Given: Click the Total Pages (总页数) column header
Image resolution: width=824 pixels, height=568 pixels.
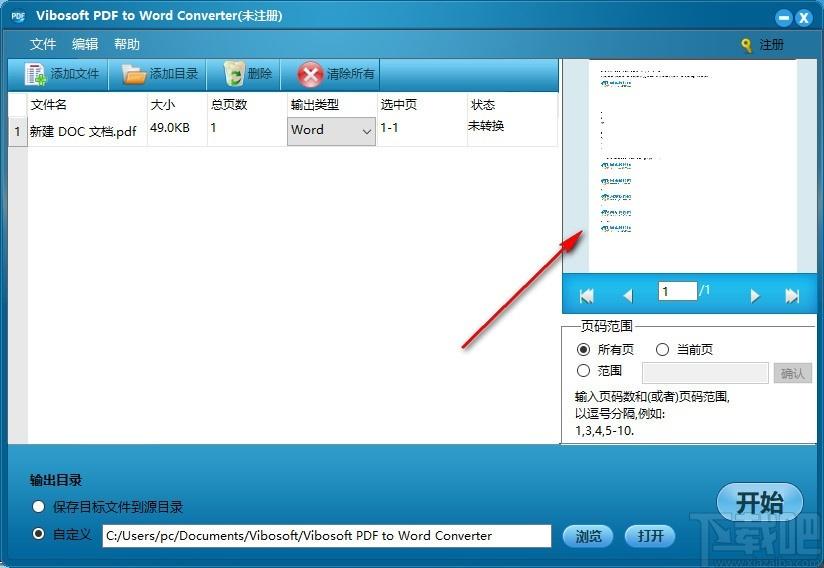Looking at the screenshot, I should coord(247,105).
